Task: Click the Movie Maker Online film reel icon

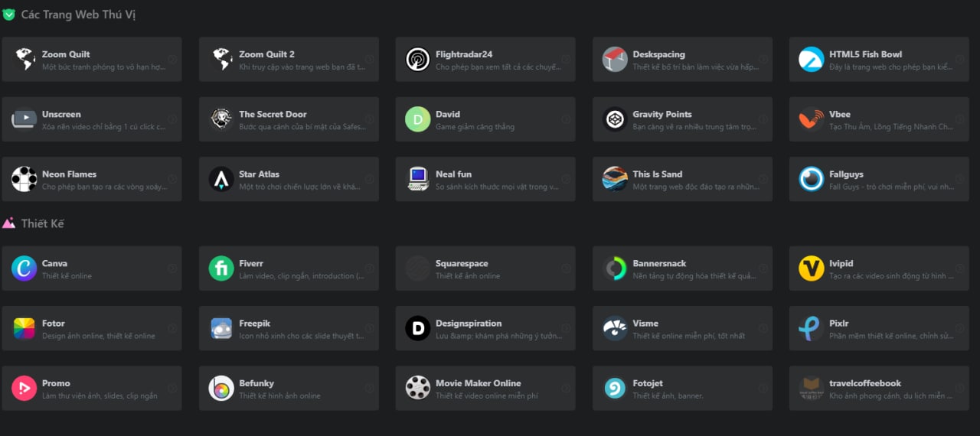Action: click(x=418, y=389)
